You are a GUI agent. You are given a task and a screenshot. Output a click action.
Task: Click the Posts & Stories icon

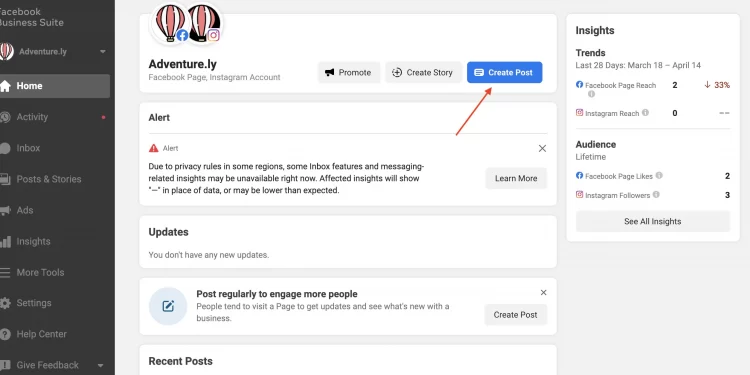click(x=5, y=179)
